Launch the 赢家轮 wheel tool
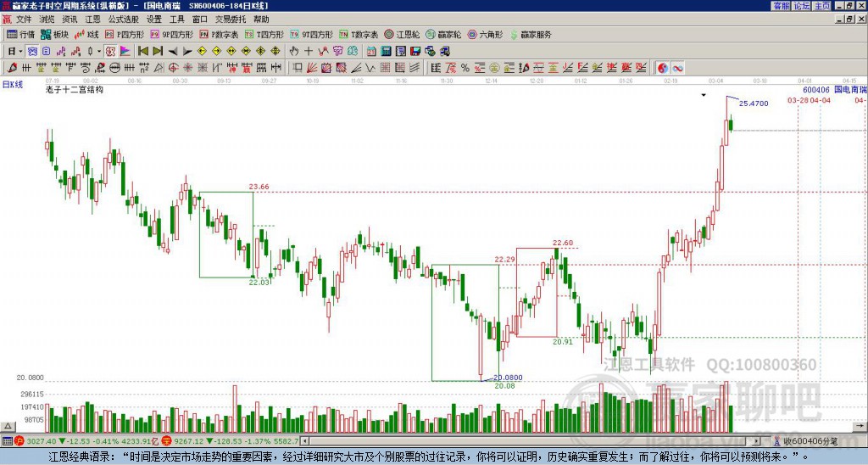This screenshot has height=465, width=868. [443, 34]
